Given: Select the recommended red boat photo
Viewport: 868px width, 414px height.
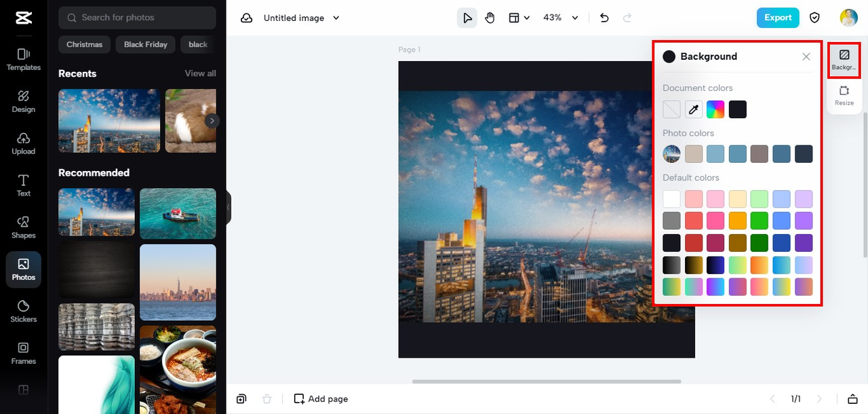Looking at the screenshot, I should [178, 214].
